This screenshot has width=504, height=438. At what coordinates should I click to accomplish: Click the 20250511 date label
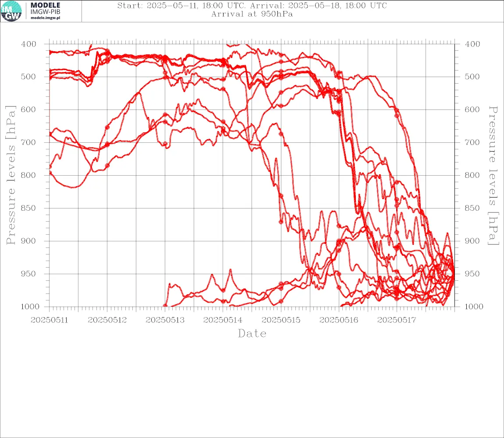(49, 320)
